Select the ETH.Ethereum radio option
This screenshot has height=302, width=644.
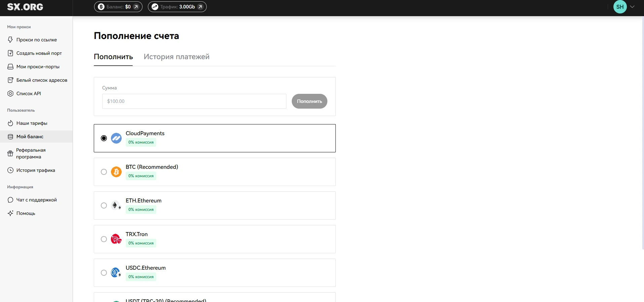pos(104,205)
